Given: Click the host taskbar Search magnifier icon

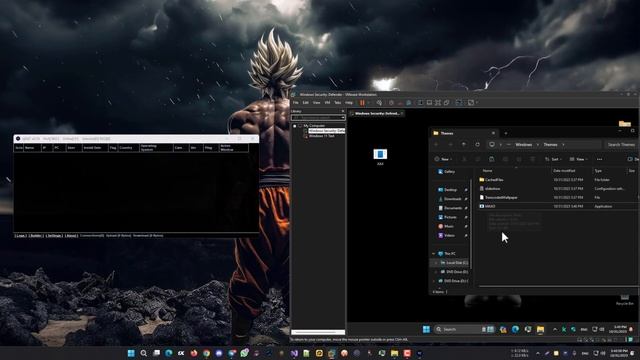Looking at the screenshot, I should tap(144, 353).
